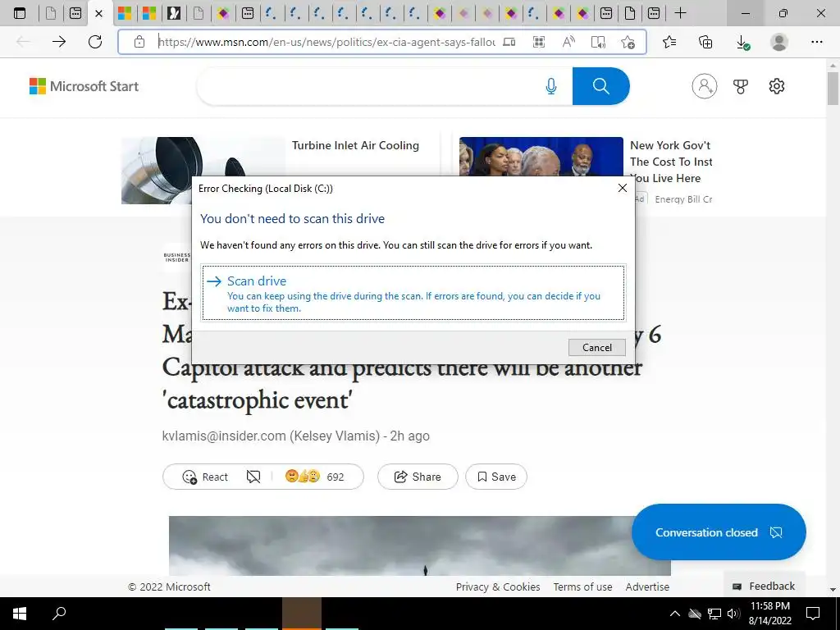
Task: Open the volume control tray icon
Action: (x=733, y=614)
